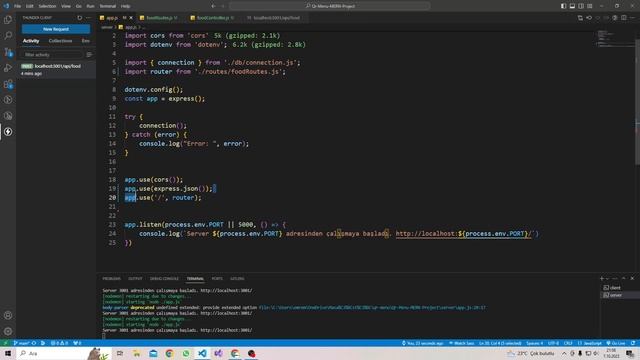Switch to the Output panel tab
The height and width of the screenshot is (360, 640).
135,279
